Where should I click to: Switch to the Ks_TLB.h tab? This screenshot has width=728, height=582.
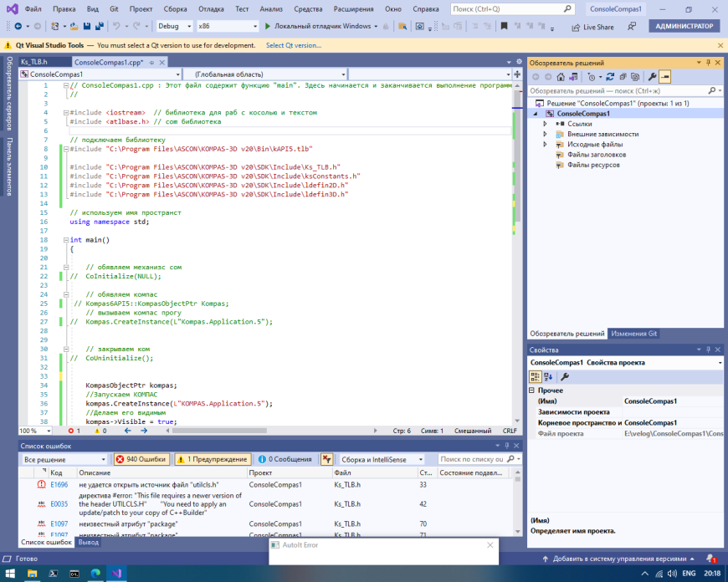(x=34, y=62)
